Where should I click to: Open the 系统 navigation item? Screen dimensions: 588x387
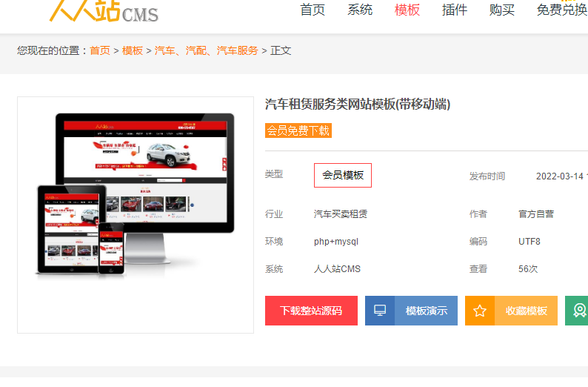(360, 10)
